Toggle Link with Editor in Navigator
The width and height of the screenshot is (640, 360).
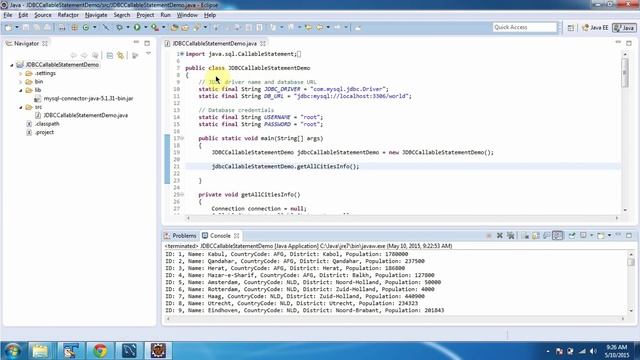[x=120, y=56]
